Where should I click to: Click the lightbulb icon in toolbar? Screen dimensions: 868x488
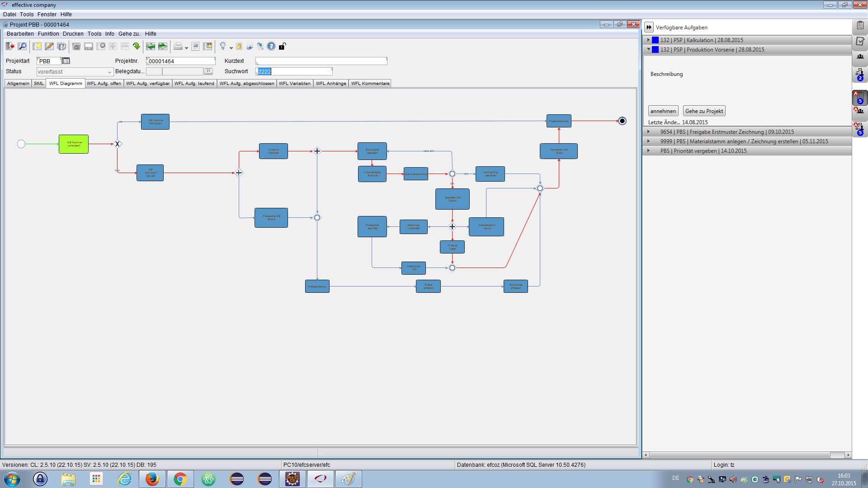pyautogui.click(x=222, y=46)
